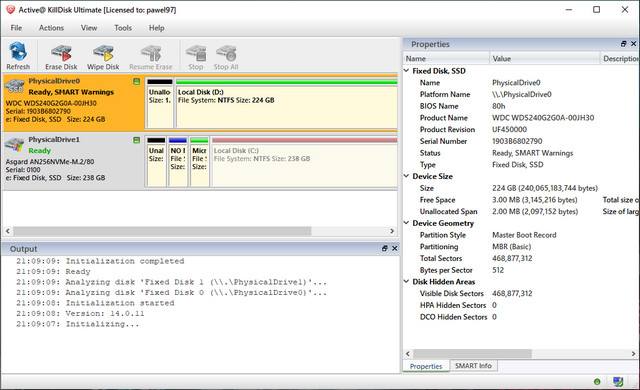Toggle the green box on PhysicalDrive1
The width and height of the screenshot is (640, 390).
(x=137, y=140)
